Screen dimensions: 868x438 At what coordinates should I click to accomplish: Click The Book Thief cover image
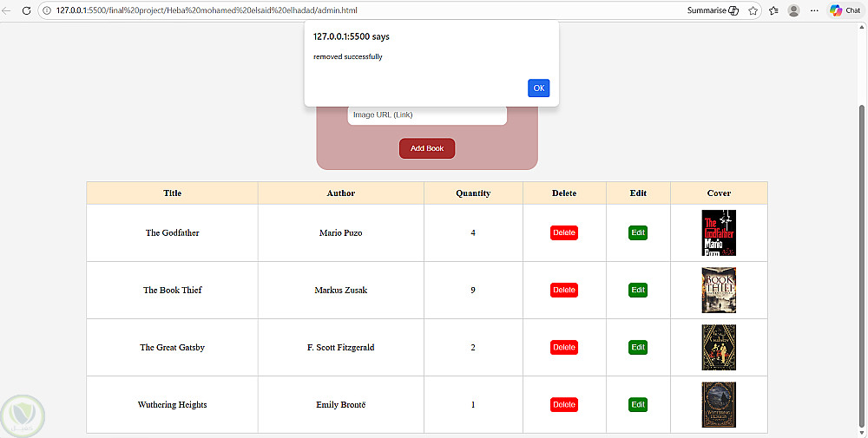(719, 290)
